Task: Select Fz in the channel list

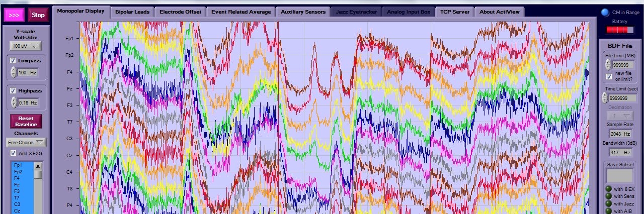Action: click(23, 185)
